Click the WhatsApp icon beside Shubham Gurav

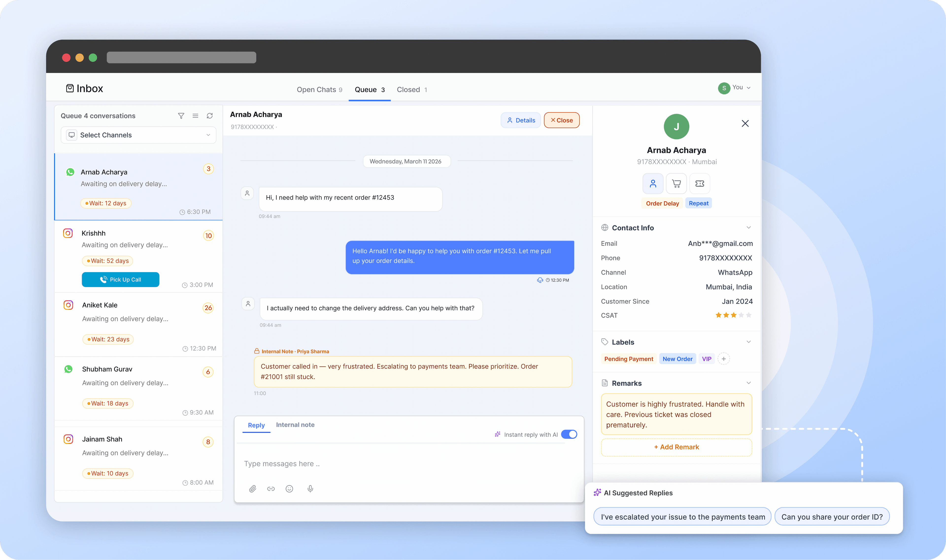pos(68,369)
